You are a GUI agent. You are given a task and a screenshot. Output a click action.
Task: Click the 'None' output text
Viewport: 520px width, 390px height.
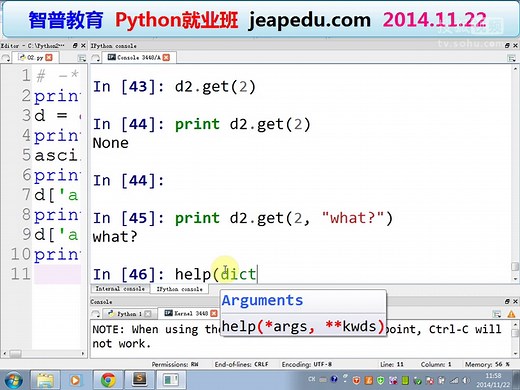tap(110, 143)
